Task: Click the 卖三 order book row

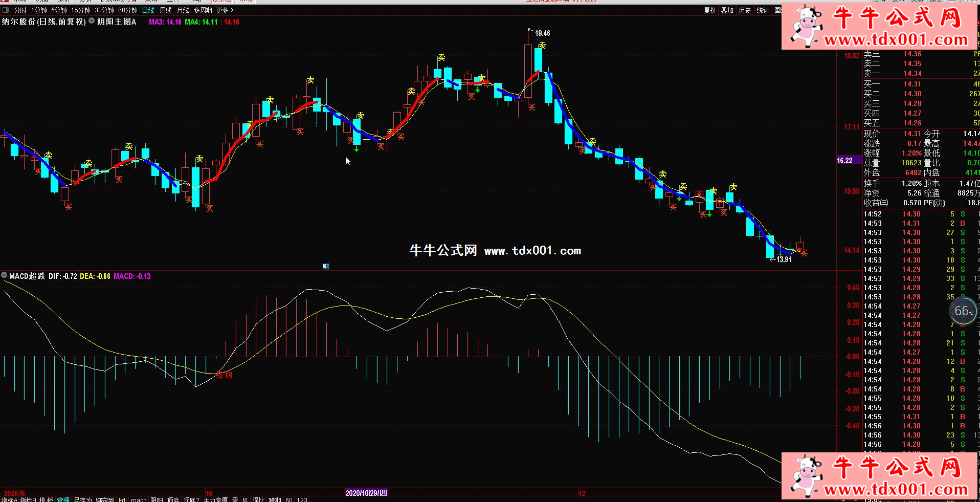Action: [921, 54]
